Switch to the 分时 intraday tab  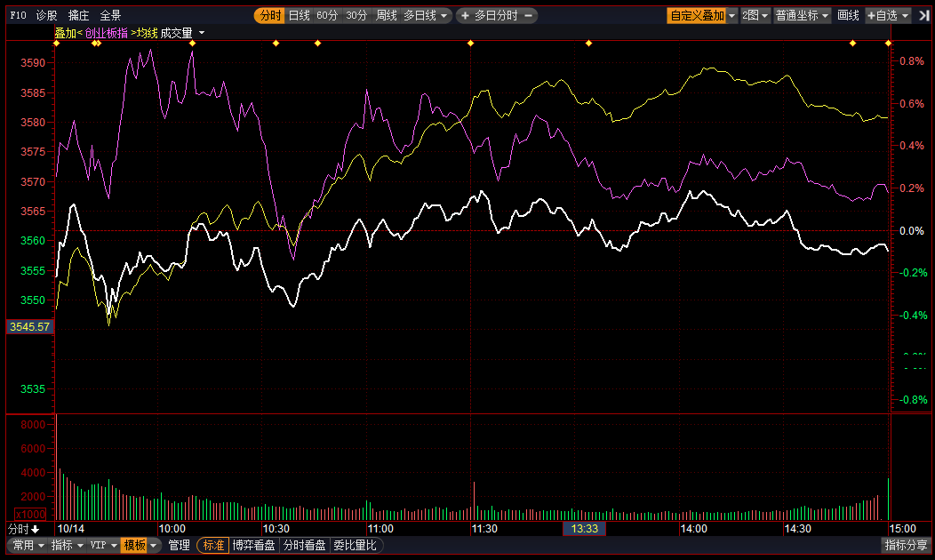tap(270, 15)
